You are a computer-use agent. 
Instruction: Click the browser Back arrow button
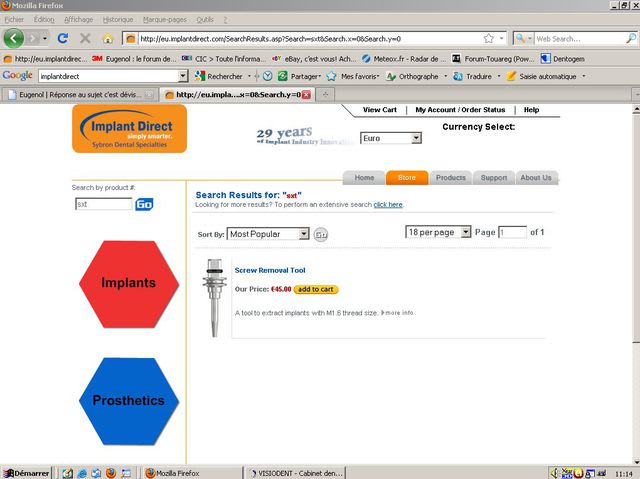tap(14, 38)
